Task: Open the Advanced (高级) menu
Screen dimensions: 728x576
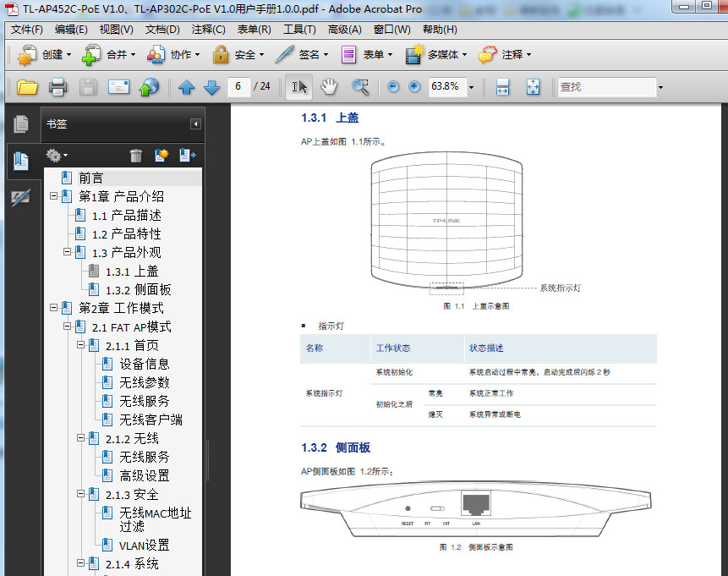Action: coord(344,30)
